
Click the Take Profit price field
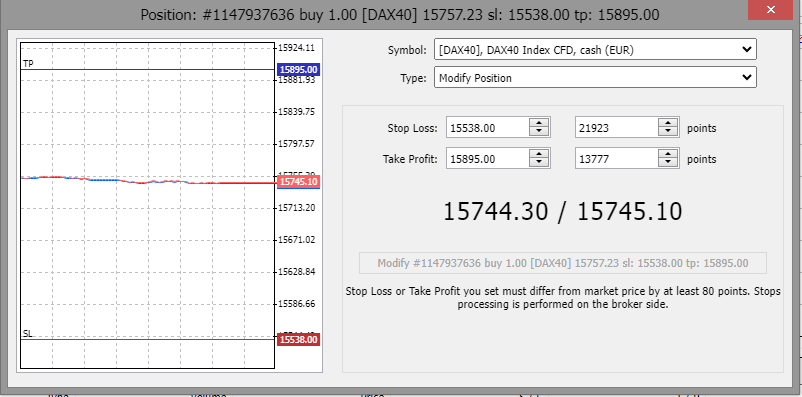click(x=487, y=159)
